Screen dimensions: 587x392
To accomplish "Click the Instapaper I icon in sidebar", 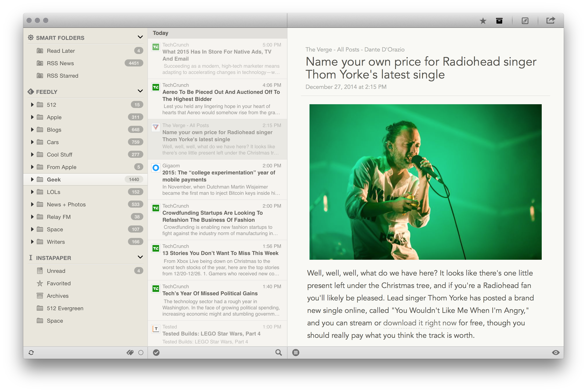I will (31, 257).
